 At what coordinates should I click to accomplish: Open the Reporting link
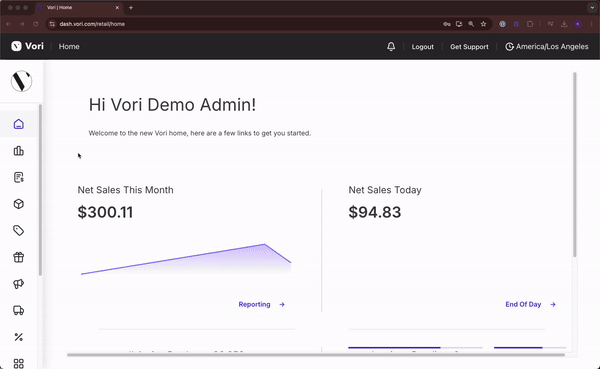254,304
